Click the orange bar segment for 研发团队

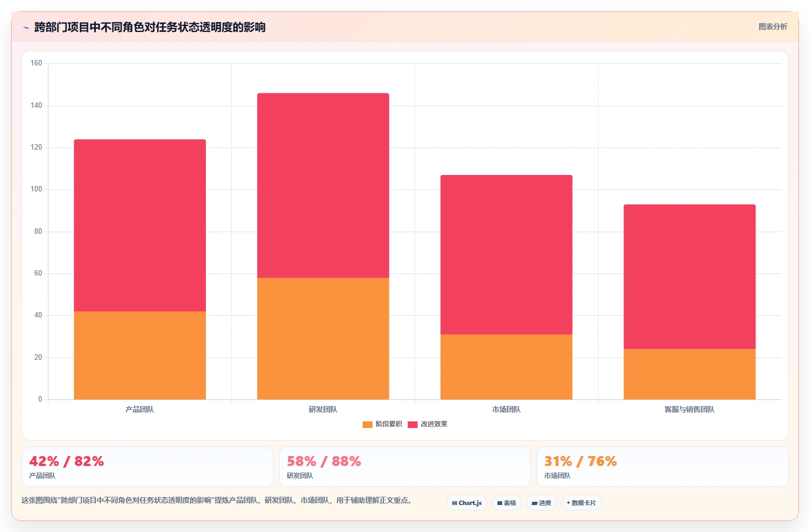coord(323,338)
